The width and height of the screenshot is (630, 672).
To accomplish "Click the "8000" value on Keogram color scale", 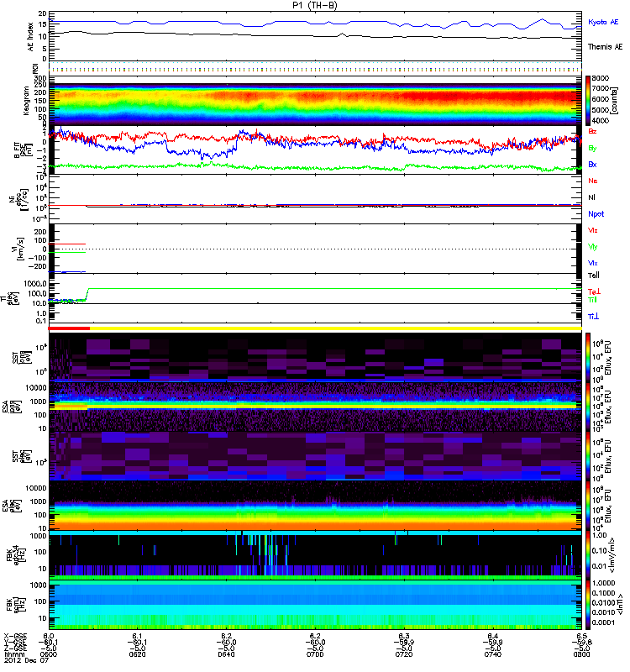I will click(601, 78).
